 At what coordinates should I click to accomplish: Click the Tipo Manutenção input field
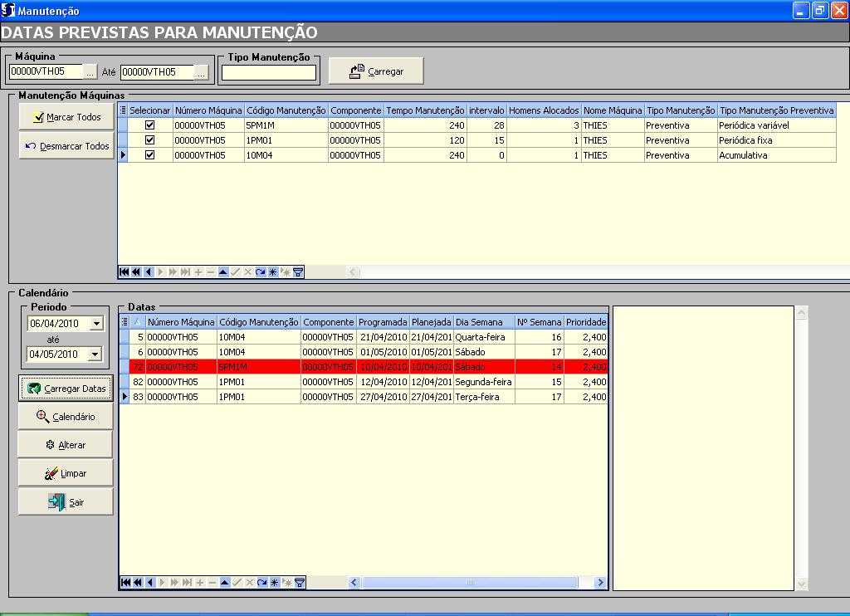click(268, 73)
